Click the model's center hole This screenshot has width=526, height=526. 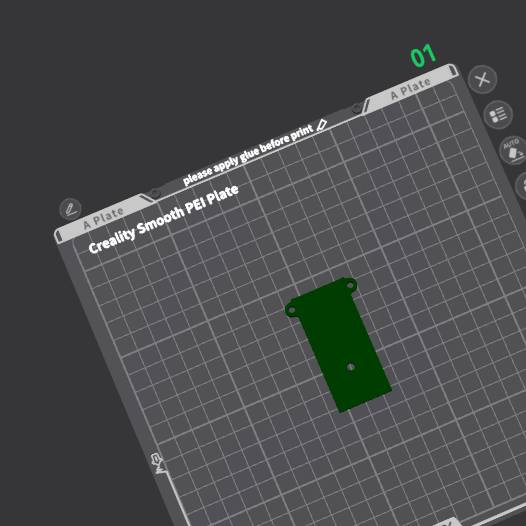pos(351,367)
